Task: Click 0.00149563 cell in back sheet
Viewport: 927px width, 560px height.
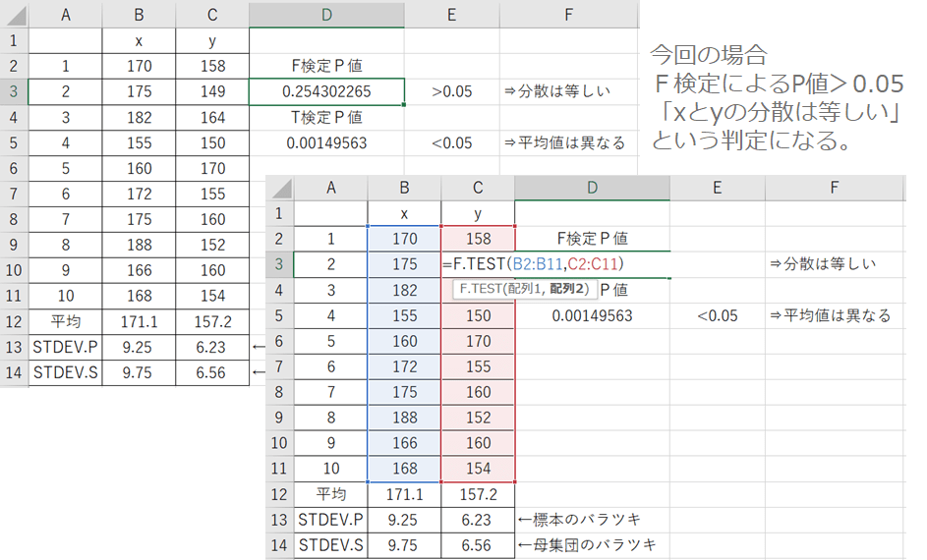Action: point(326,143)
